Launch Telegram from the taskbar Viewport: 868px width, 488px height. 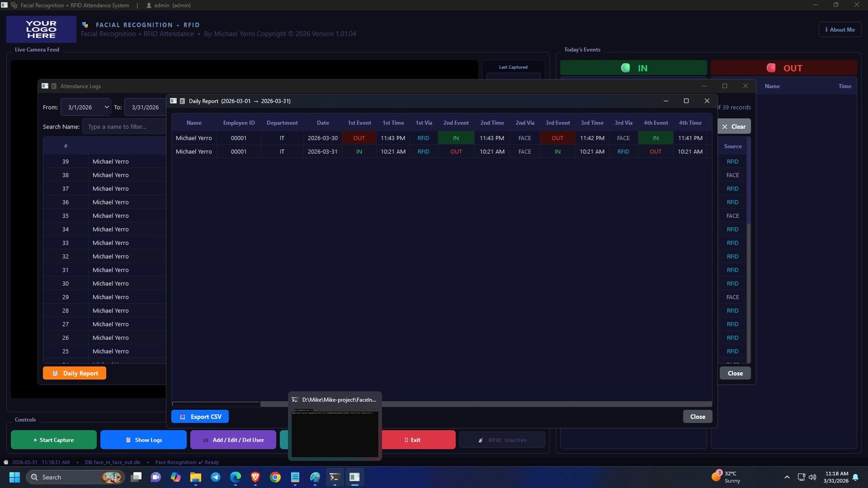coord(215,477)
